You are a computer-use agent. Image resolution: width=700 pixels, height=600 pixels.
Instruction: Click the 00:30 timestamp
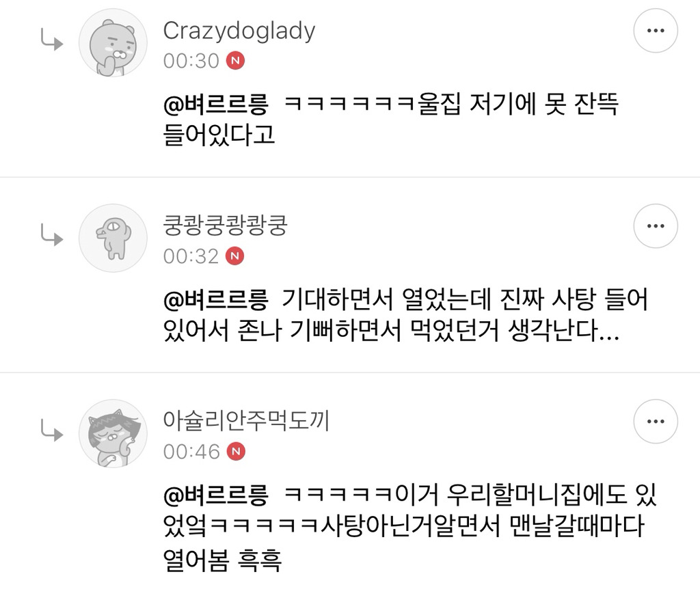(x=191, y=61)
